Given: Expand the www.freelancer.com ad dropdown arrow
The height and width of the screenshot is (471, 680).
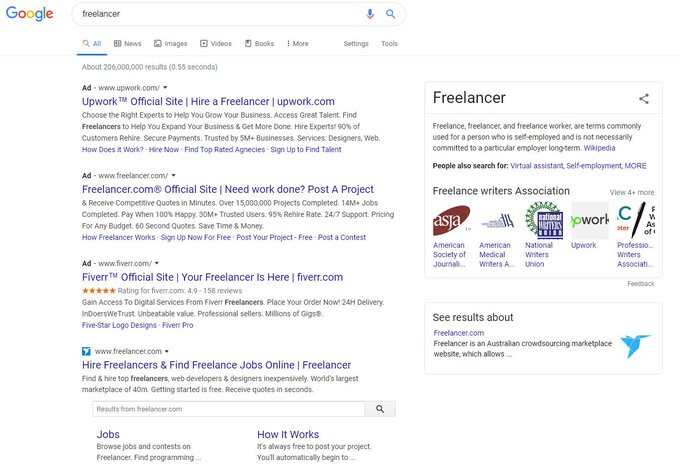Looking at the screenshot, I should [x=173, y=175].
